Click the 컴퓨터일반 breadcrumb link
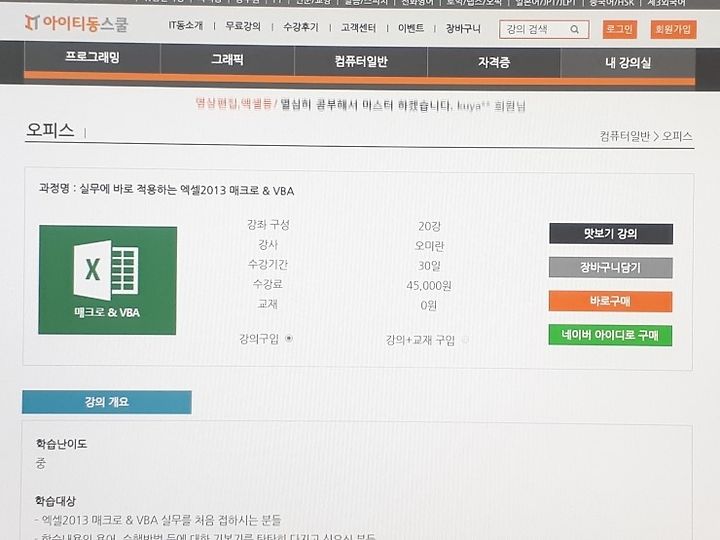720x540 pixels. pyautogui.click(x=625, y=136)
